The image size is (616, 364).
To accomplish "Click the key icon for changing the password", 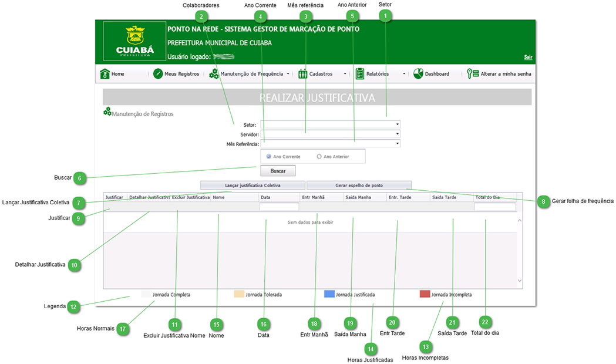I will tap(473, 74).
